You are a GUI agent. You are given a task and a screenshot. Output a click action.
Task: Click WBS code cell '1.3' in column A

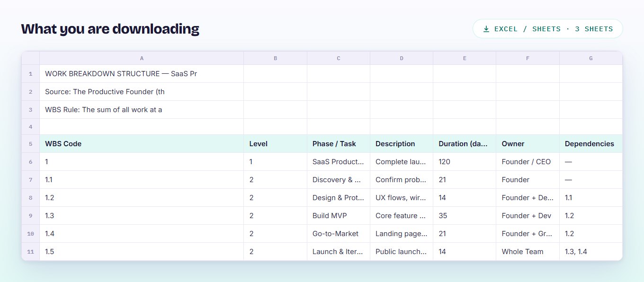coord(142,216)
